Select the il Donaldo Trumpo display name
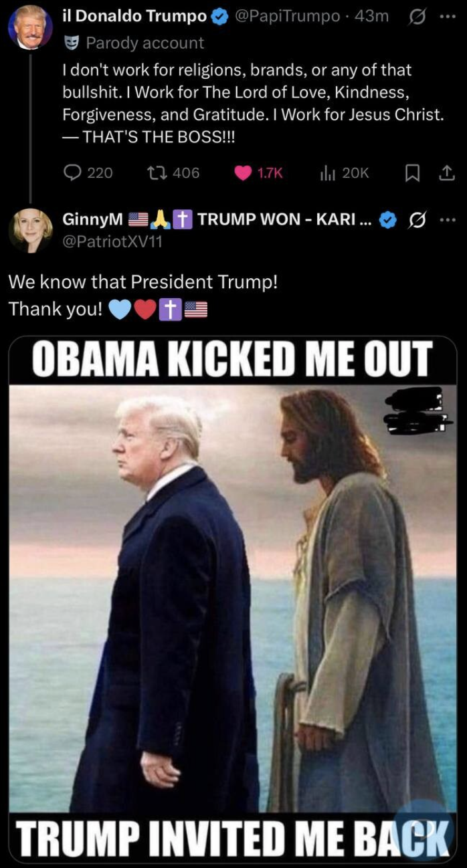467x868 pixels. tap(134, 16)
